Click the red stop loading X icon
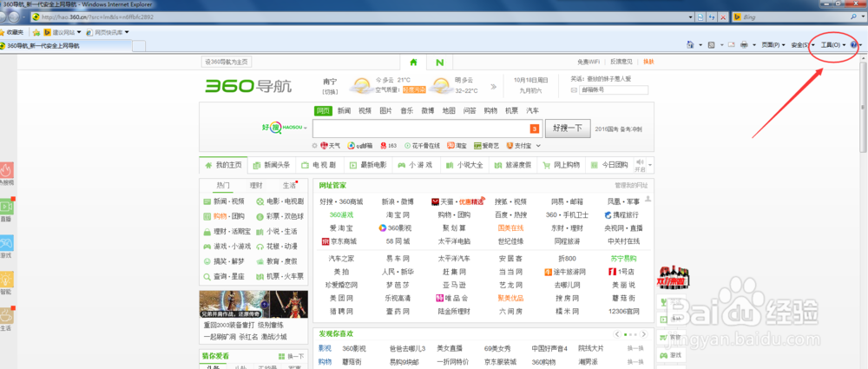This screenshot has width=868, height=369. [722, 17]
